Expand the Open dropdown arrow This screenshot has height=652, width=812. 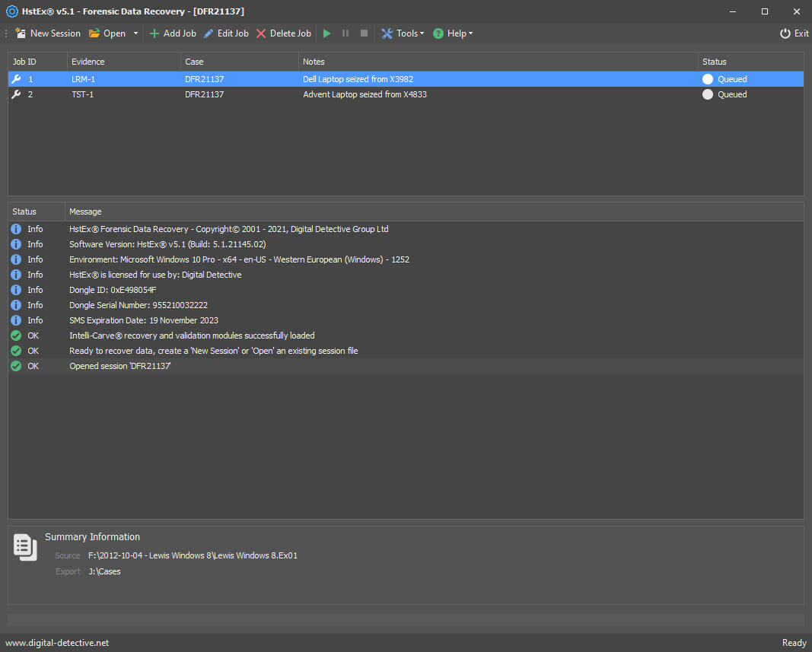(x=135, y=33)
